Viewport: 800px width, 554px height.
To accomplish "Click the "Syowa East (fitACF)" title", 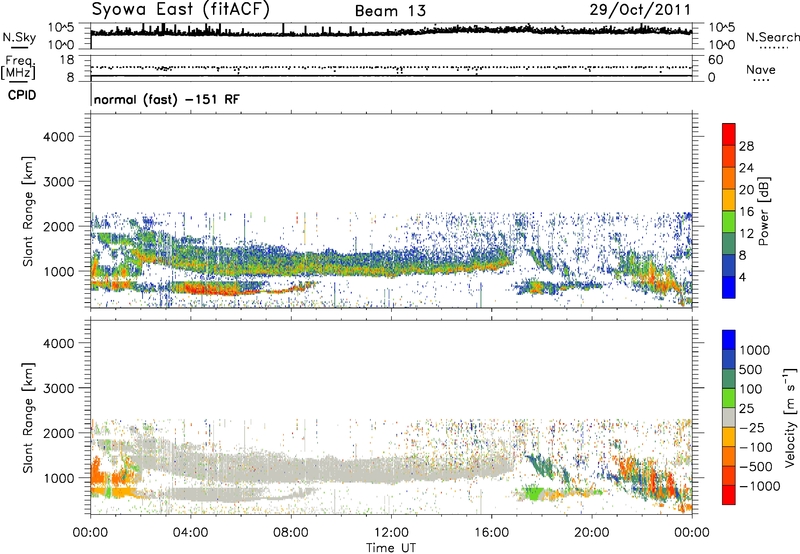I will click(x=181, y=9).
